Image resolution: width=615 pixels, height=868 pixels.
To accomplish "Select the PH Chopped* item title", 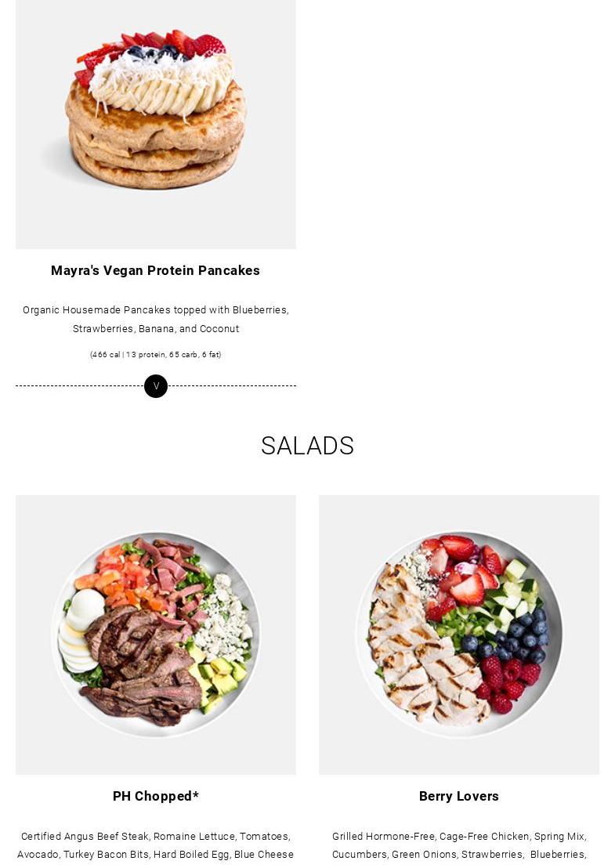I will pyautogui.click(x=156, y=796).
